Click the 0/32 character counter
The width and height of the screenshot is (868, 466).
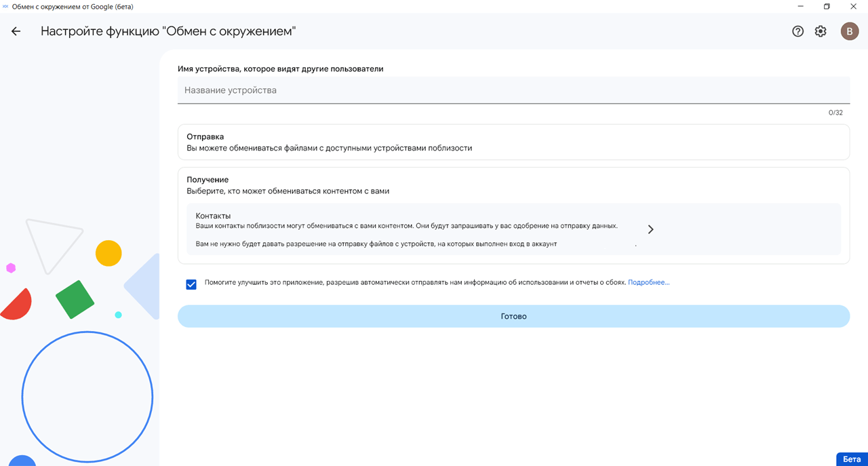835,113
